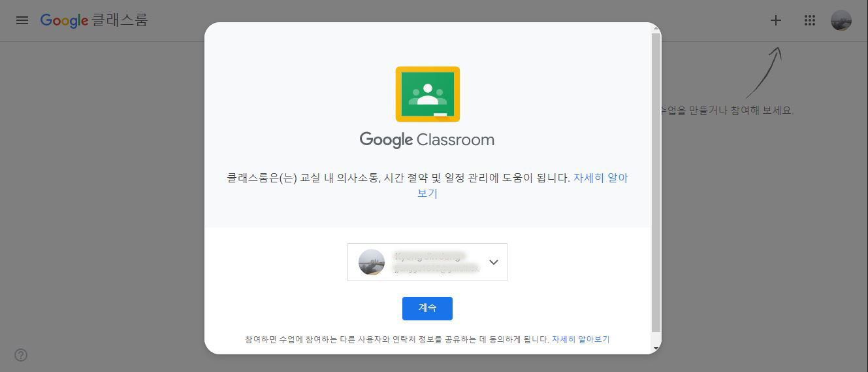Click the 계속 button
The image size is (868, 372).
[427, 309]
